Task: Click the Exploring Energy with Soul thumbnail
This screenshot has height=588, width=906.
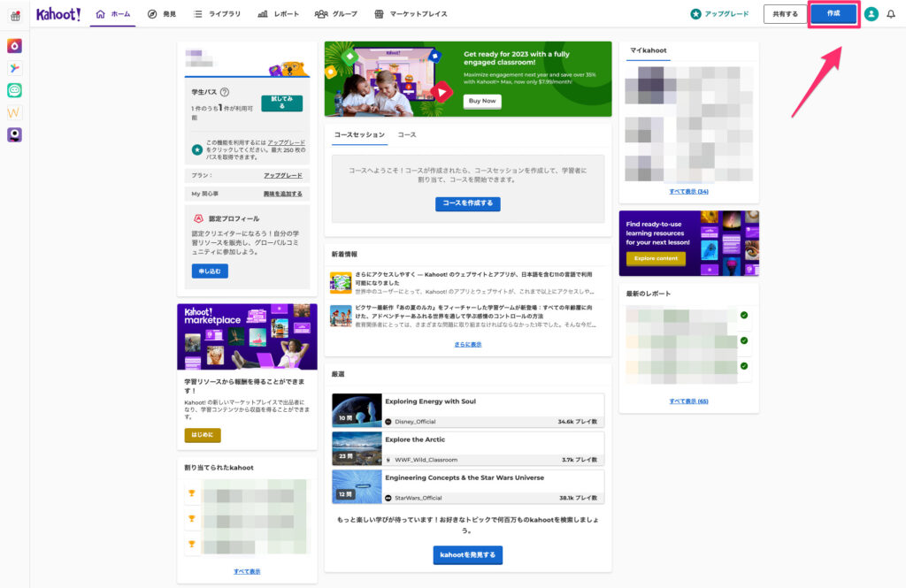Action: click(x=357, y=410)
